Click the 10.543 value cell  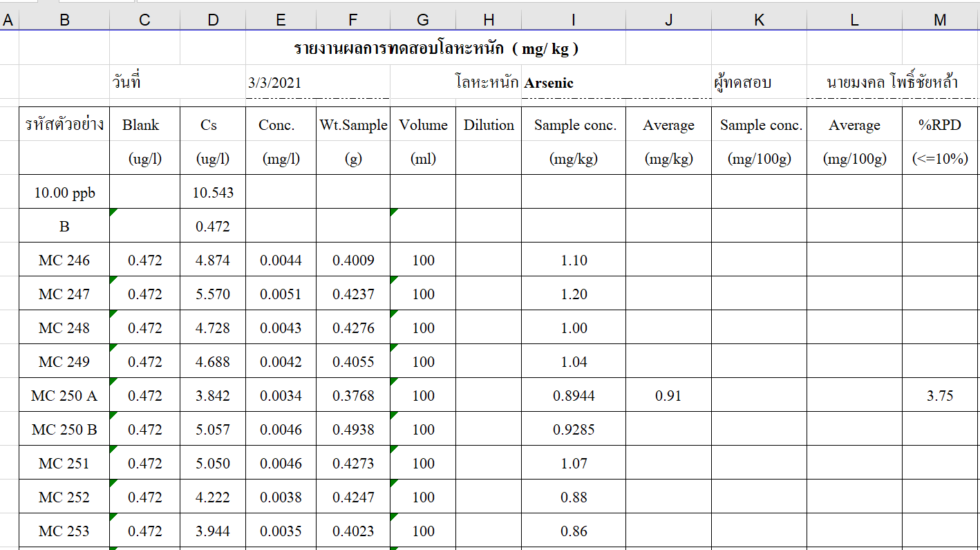(x=213, y=192)
